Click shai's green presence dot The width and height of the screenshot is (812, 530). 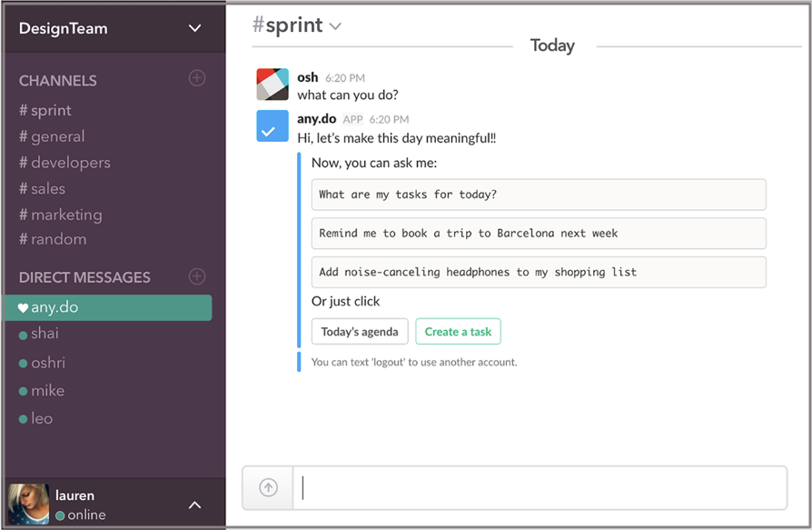point(23,335)
